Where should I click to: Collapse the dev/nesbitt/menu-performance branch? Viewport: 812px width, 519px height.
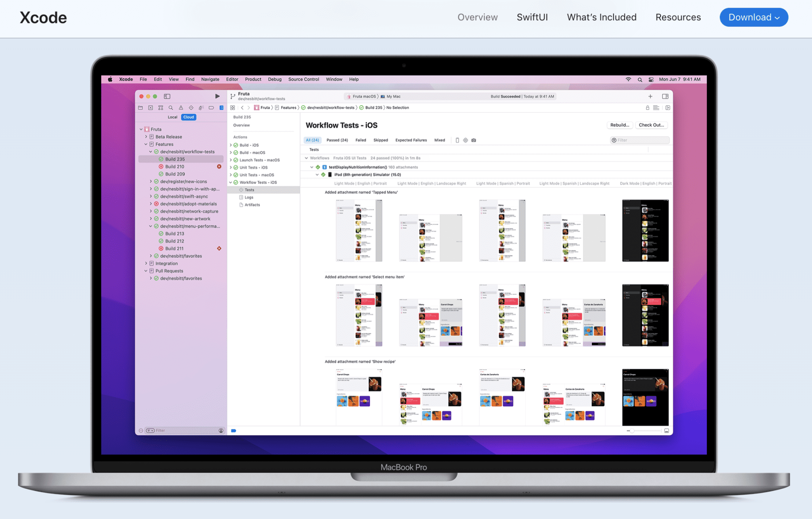tap(151, 226)
